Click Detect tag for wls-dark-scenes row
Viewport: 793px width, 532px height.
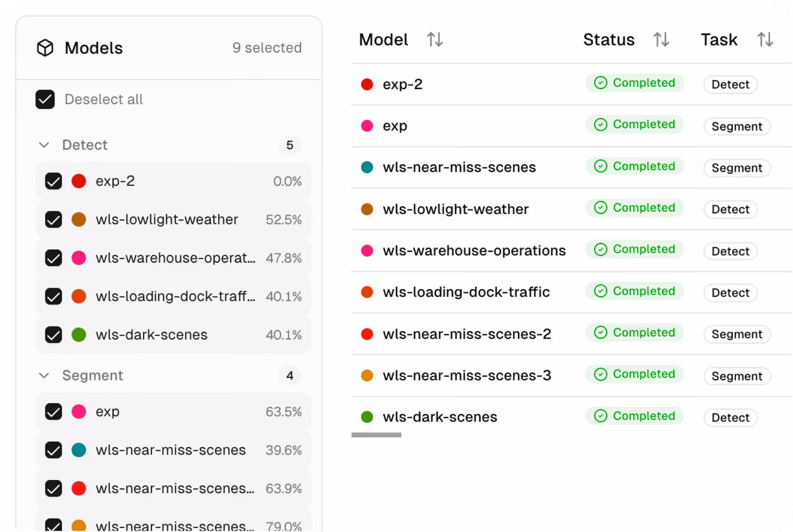coord(731,418)
